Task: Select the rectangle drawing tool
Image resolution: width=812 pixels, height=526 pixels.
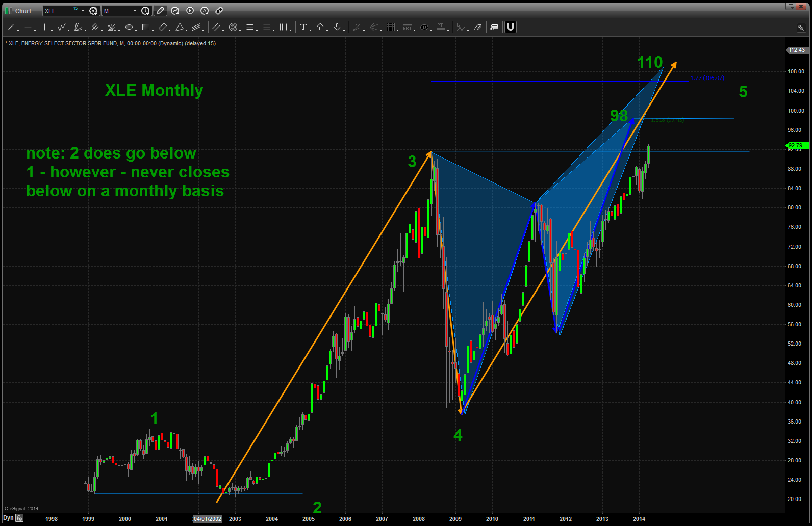Action: pyautogui.click(x=146, y=27)
